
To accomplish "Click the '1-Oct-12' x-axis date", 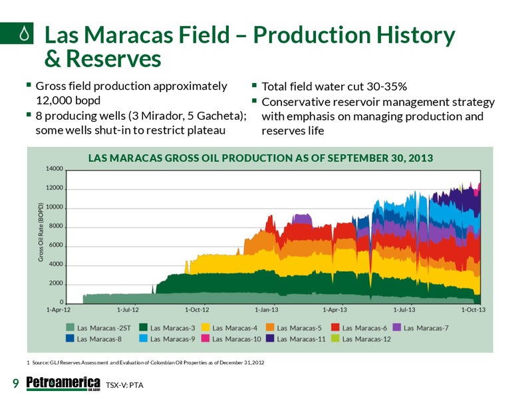I will tap(197, 310).
